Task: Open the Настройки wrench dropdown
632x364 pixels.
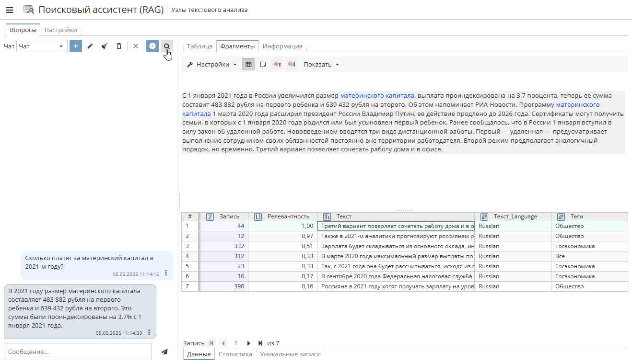Action: pos(211,64)
